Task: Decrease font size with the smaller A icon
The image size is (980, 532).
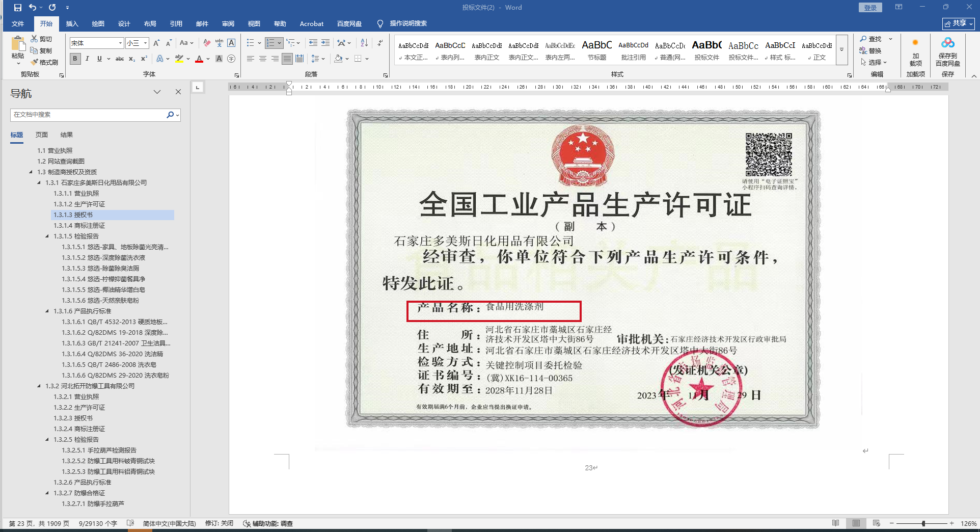Action: click(x=169, y=43)
